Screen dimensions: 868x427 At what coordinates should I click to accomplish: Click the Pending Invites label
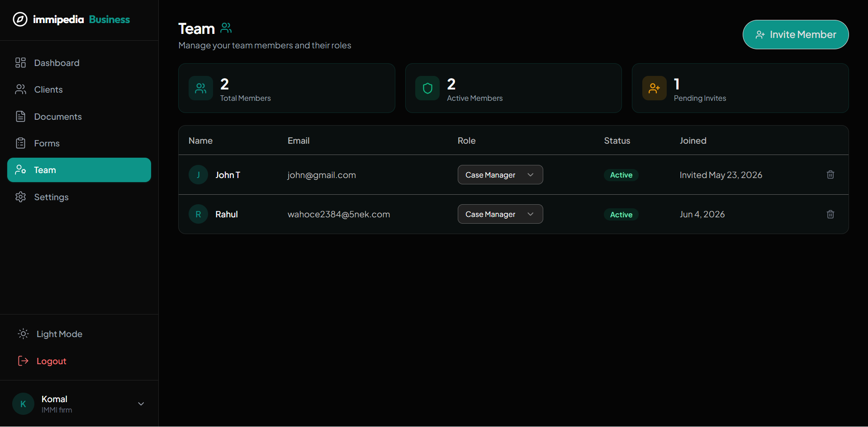[700, 98]
